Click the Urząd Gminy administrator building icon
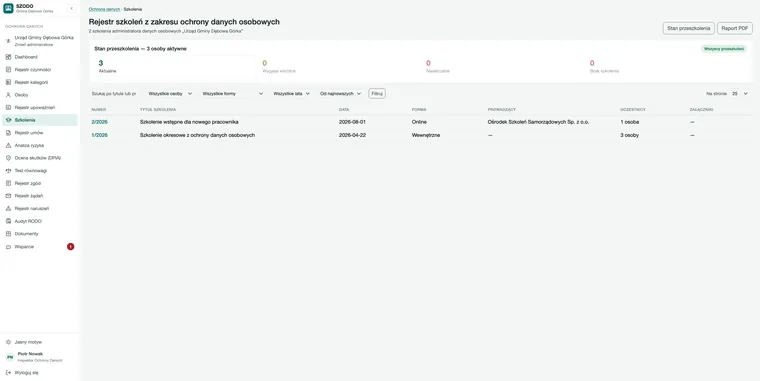 [8, 41]
